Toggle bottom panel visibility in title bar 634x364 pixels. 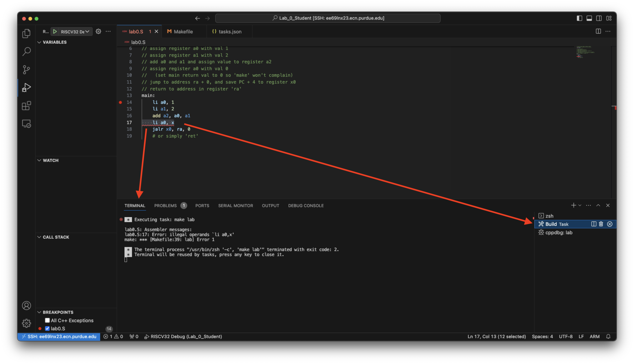pyautogui.click(x=589, y=18)
